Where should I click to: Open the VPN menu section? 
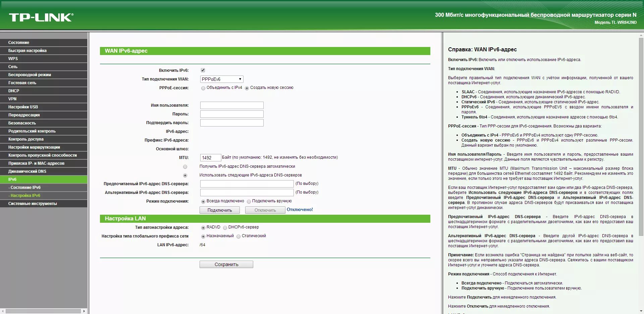click(x=44, y=99)
